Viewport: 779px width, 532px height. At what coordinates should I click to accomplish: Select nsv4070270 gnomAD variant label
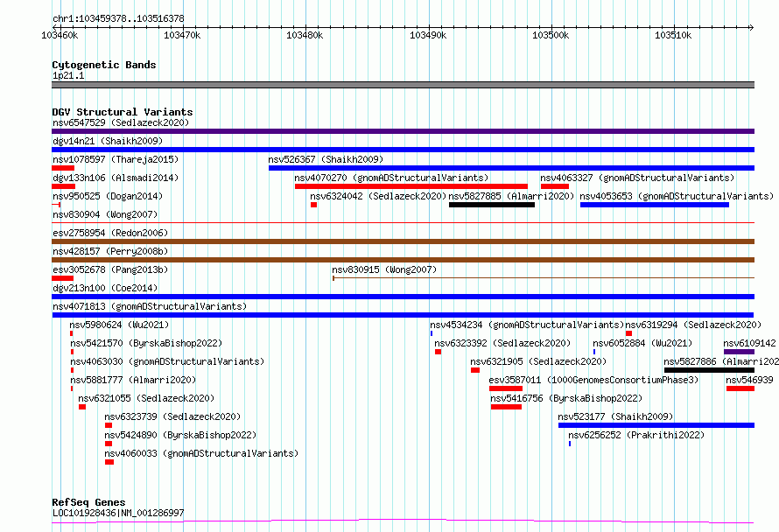391,178
